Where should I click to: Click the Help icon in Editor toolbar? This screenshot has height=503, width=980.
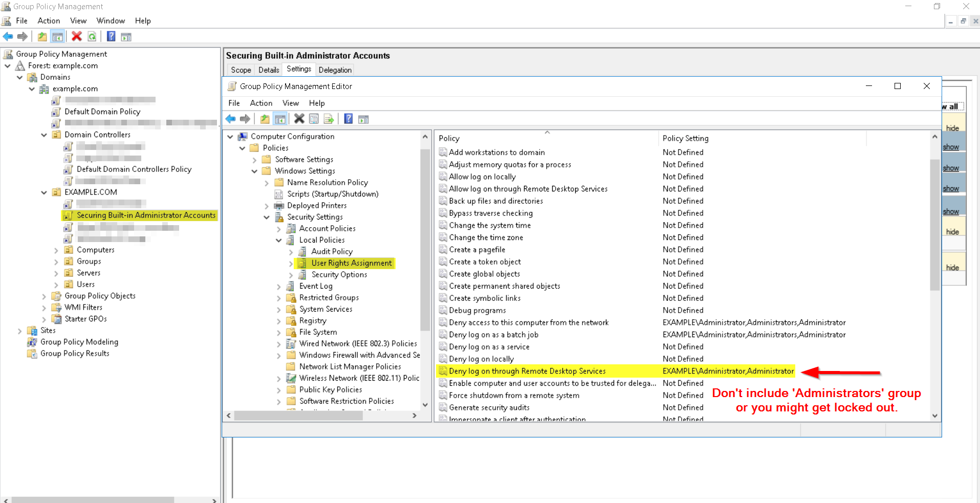click(349, 119)
